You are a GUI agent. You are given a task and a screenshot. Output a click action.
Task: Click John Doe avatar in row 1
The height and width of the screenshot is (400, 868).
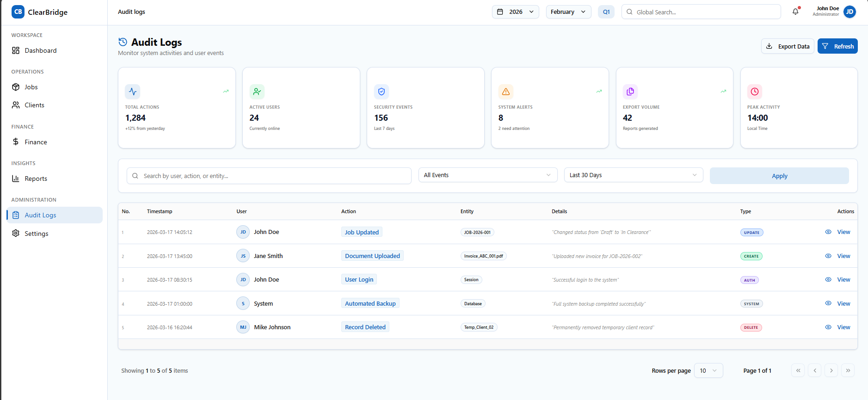pyautogui.click(x=243, y=232)
